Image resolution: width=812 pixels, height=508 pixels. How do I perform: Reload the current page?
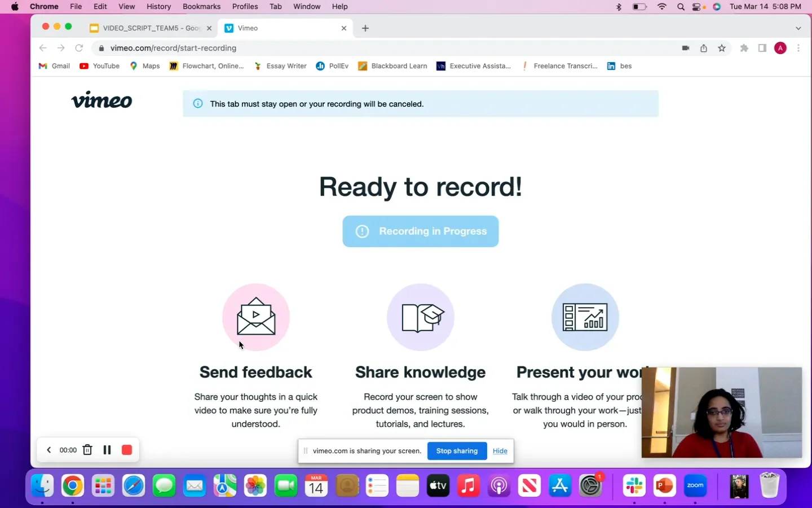pos(80,48)
